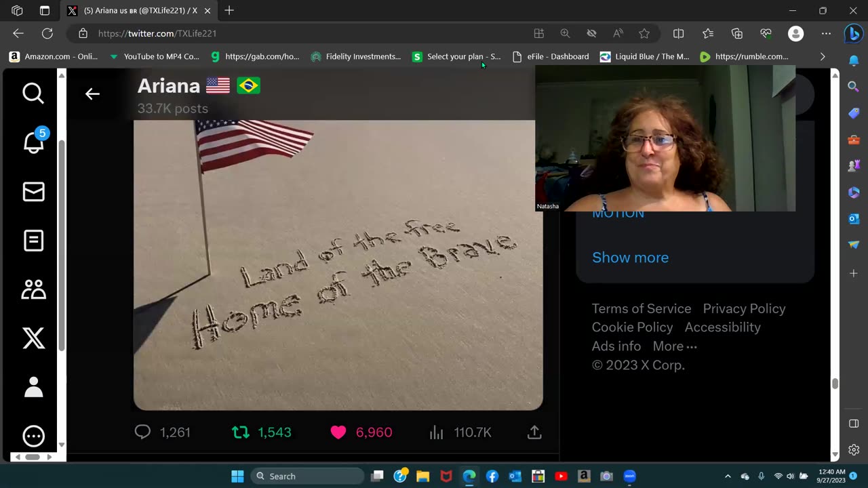The width and height of the screenshot is (868, 488).
Task: Toggle the tracking prevention eye icon
Action: tap(591, 33)
